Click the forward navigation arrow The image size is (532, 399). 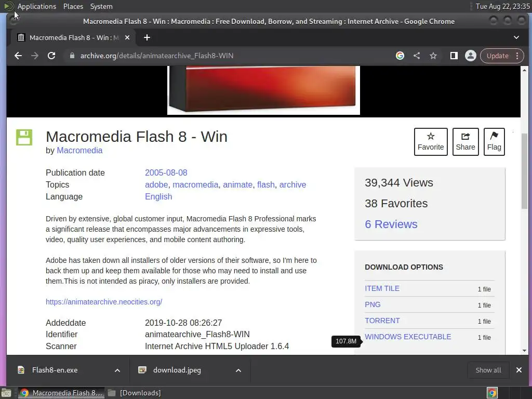(x=35, y=56)
